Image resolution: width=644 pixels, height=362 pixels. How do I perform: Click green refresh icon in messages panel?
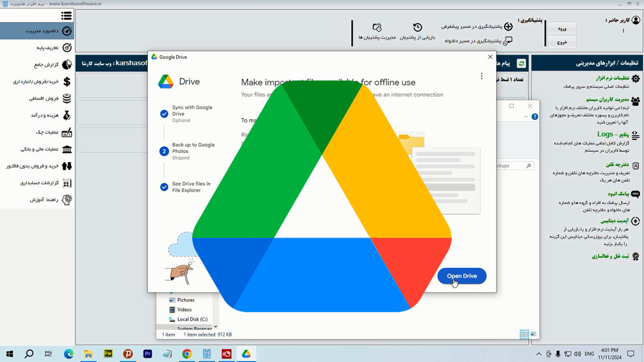521,63
